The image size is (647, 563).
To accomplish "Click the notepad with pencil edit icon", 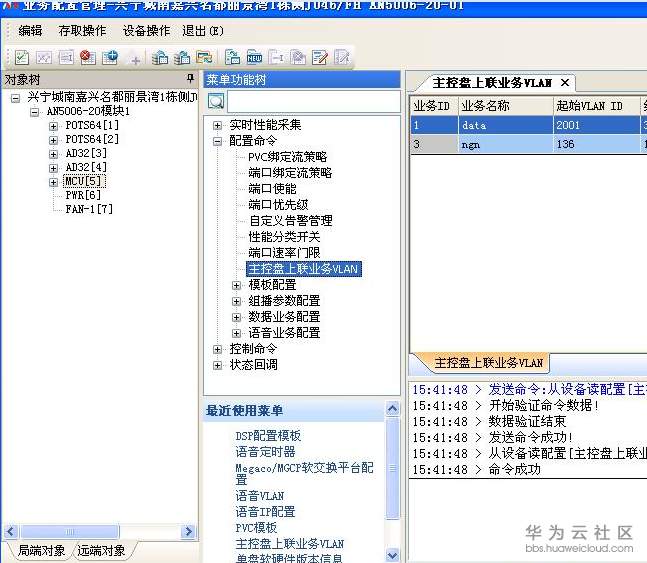I will tap(320, 57).
